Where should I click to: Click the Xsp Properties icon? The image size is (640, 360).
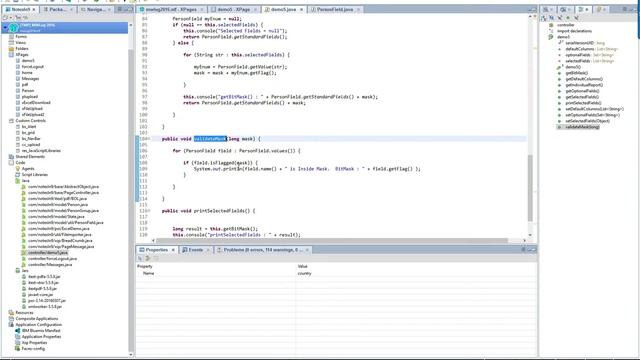(x=18, y=343)
